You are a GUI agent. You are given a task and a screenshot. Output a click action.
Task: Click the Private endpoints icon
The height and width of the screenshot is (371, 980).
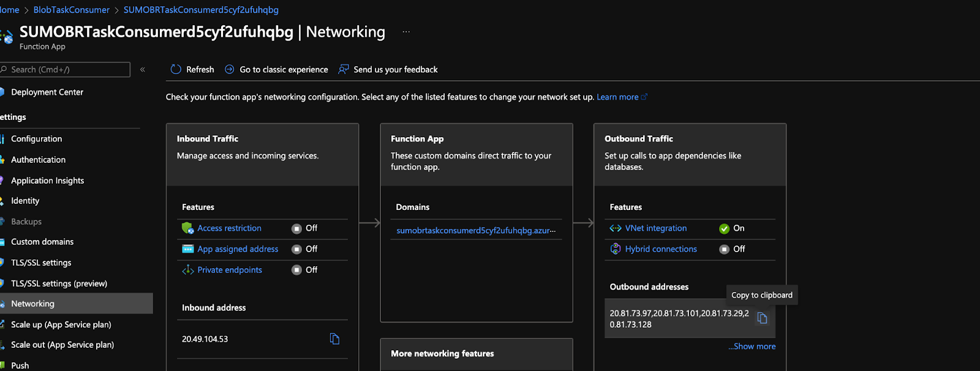coord(187,270)
